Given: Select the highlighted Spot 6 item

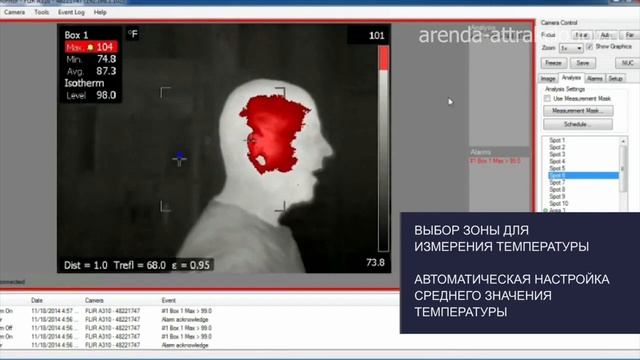Looking at the screenshot, I should click(584, 176).
